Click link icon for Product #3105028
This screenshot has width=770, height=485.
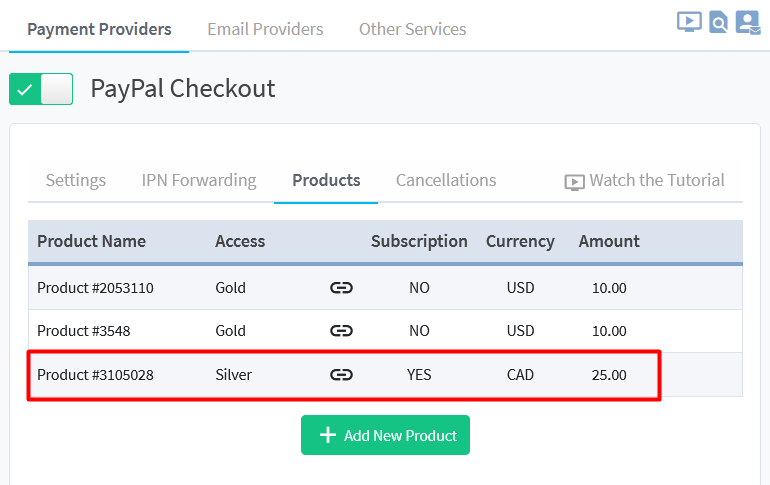(x=341, y=375)
